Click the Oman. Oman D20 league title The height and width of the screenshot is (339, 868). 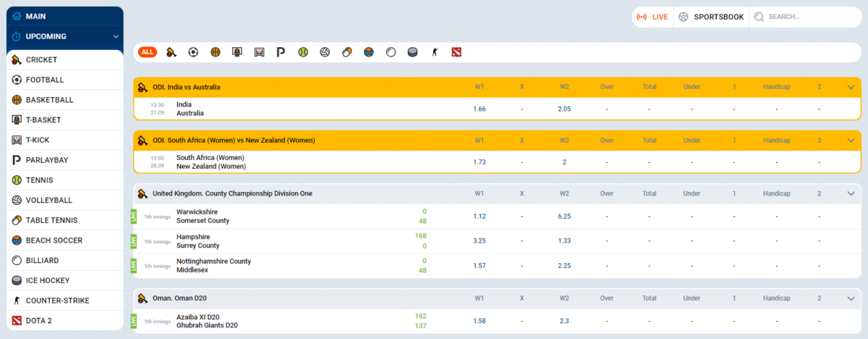point(181,298)
